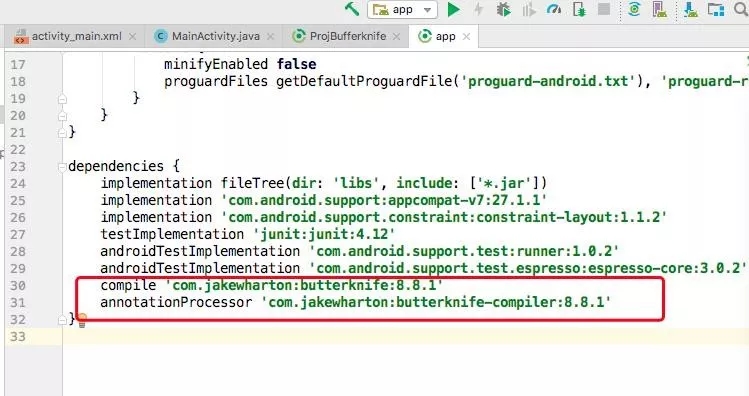This screenshot has width=749, height=396.
Task: Collapse the code block ending at line 19
Action: (x=62, y=99)
